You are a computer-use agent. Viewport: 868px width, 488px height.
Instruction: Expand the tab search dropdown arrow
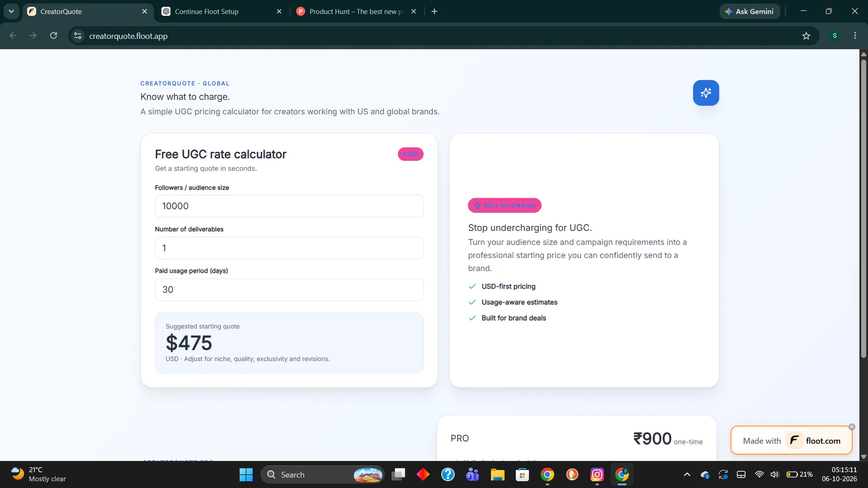(x=11, y=11)
